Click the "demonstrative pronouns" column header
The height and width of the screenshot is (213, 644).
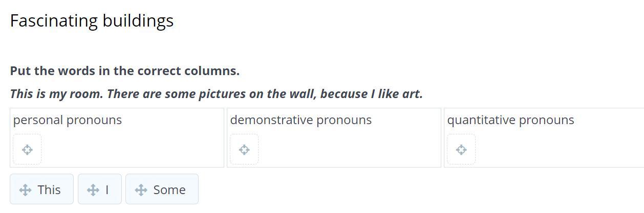(301, 120)
